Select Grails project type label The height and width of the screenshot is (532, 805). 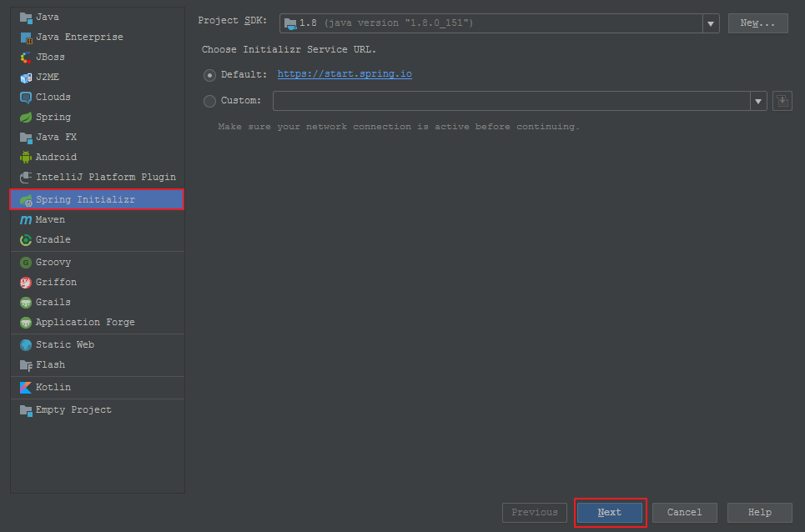coord(53,303)
